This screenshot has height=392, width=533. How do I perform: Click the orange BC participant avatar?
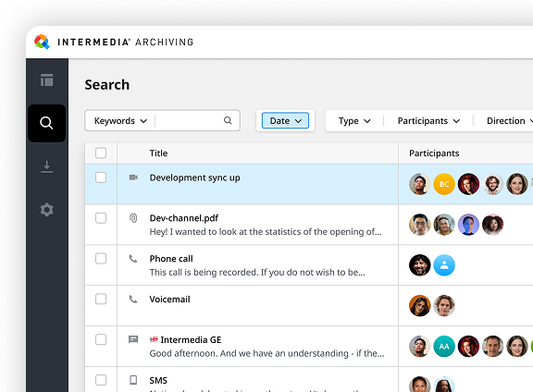[444, 184]
